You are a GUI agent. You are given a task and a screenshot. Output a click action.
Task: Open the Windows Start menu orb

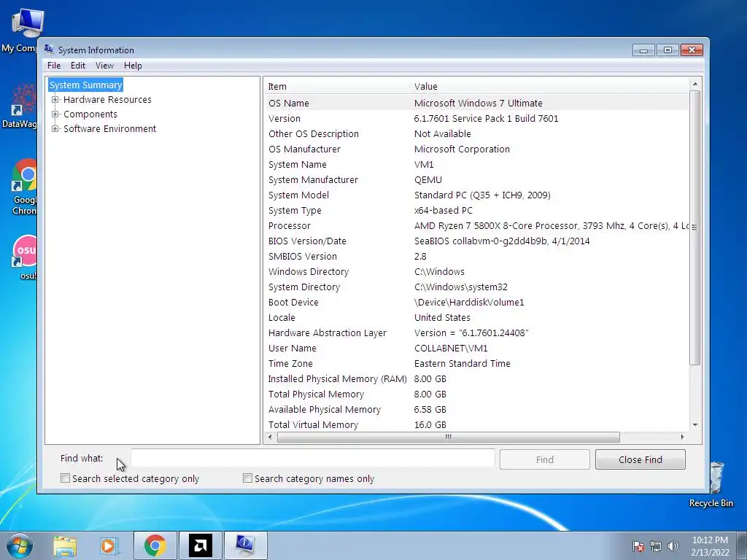click(20, 545)
